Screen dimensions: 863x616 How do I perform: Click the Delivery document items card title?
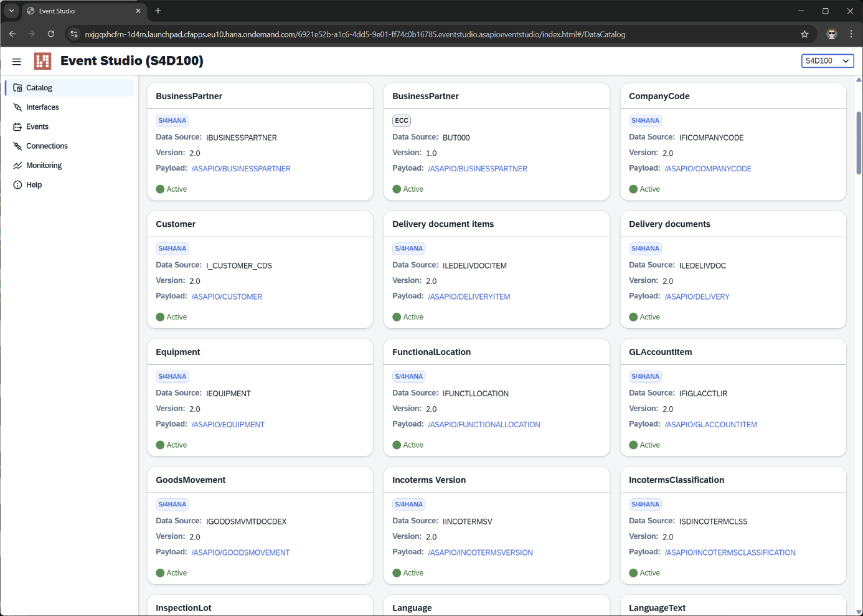(x=443, y=224)
